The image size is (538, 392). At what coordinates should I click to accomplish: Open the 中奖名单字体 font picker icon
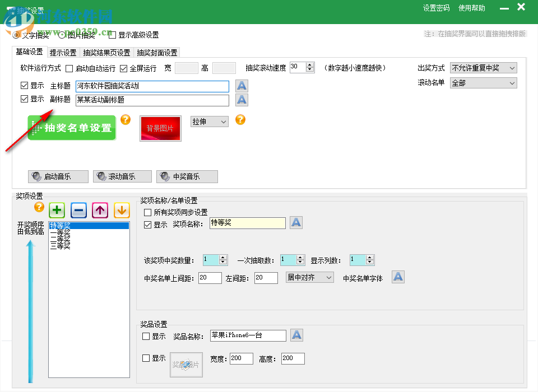point(398,277)
